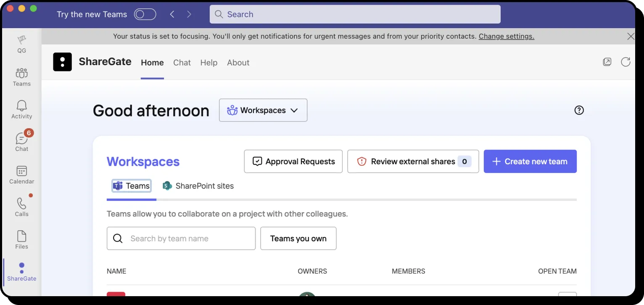This screenshot has height=305, width=644.
Task: Open the Help tab
Action: pos(209,63)
